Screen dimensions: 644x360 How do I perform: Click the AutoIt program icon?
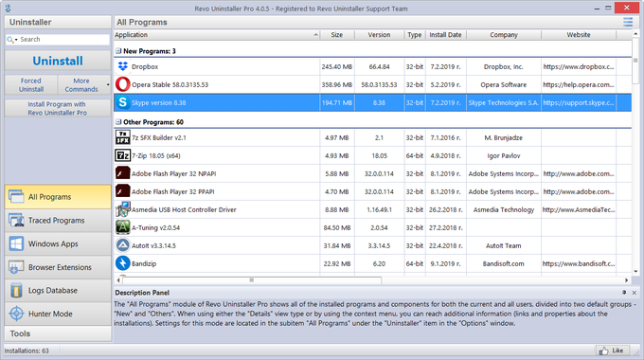point(122,245)
